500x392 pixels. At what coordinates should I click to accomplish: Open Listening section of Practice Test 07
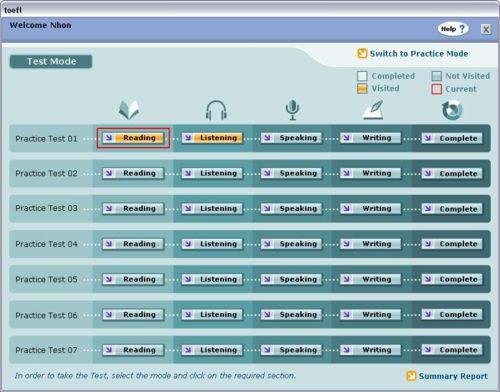(212, 350)
